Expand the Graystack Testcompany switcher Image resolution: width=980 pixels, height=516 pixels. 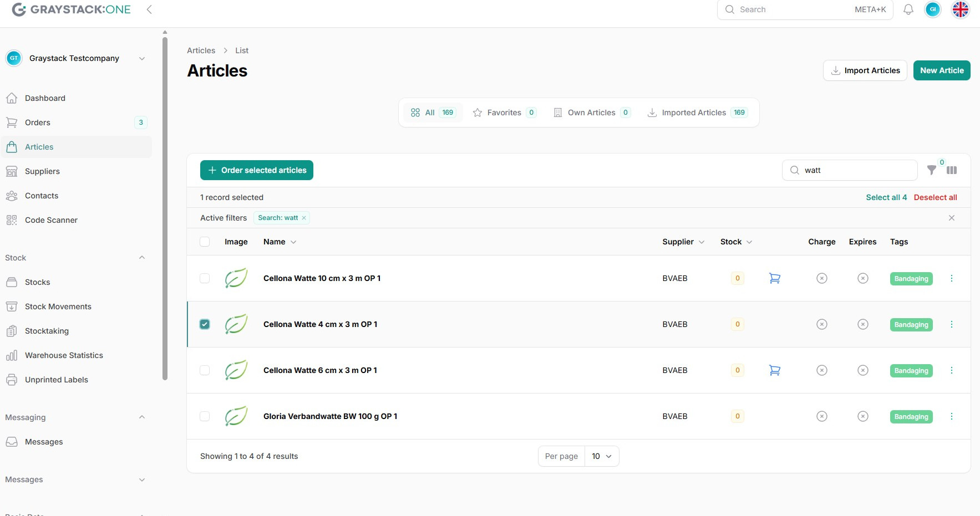click(x=142, y=58)
